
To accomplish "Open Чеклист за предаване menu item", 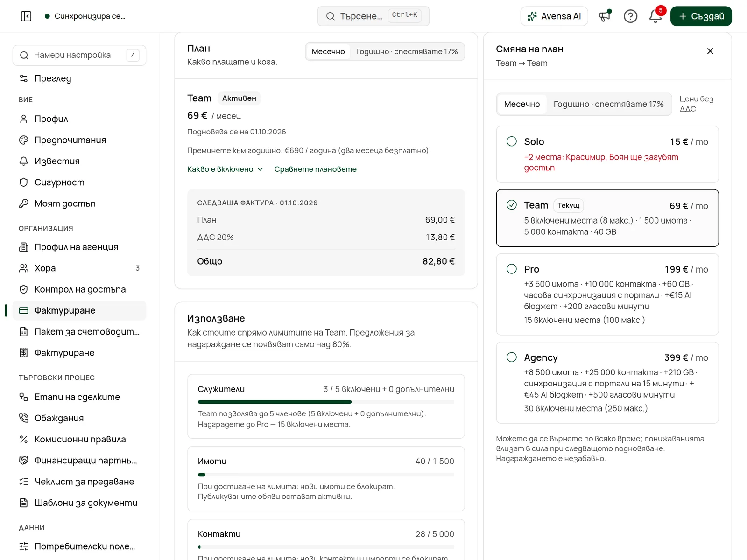I will tap(79, 482).
